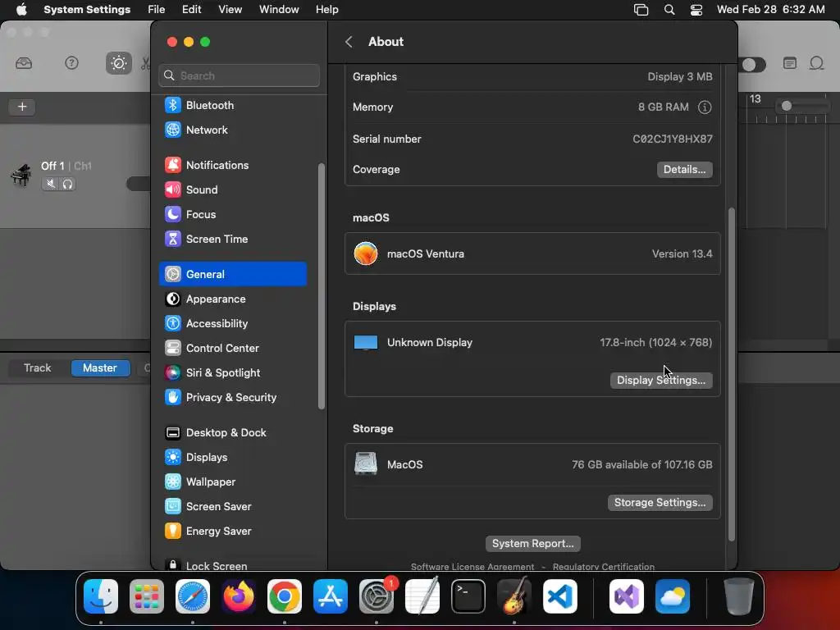This screenshot has width=840, height=630.
Task: Open GarageBand notepad icon
Action: pyautogui.click(x=790, y=63)
